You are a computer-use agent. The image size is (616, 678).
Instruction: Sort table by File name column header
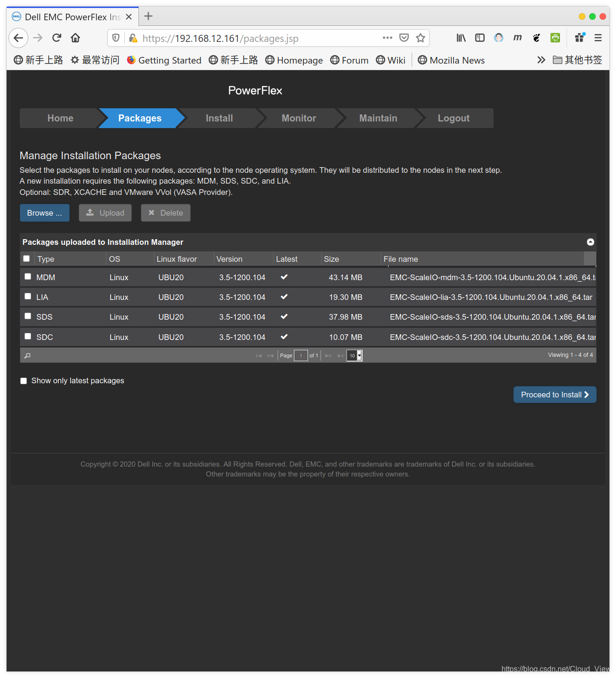click(x=482, y=259)
